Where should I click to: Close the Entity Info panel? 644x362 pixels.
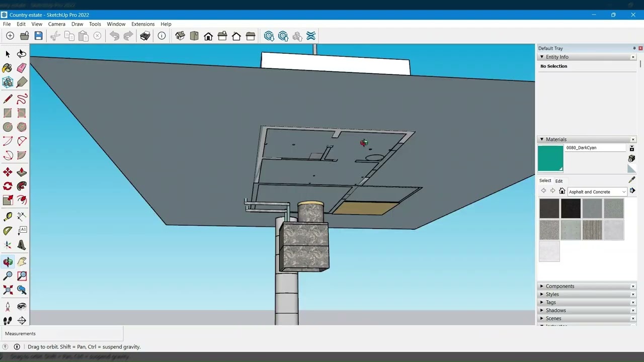click(x=633, y=57)
